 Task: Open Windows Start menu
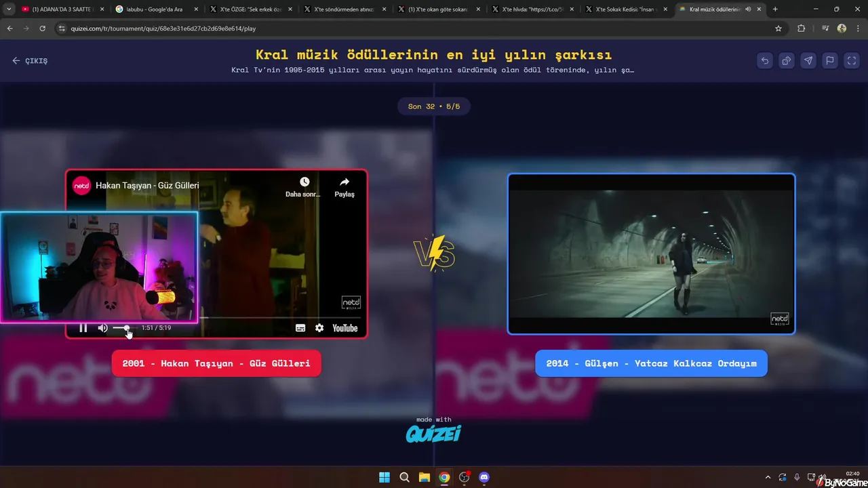pyautogui.click(x=384, y=477)
